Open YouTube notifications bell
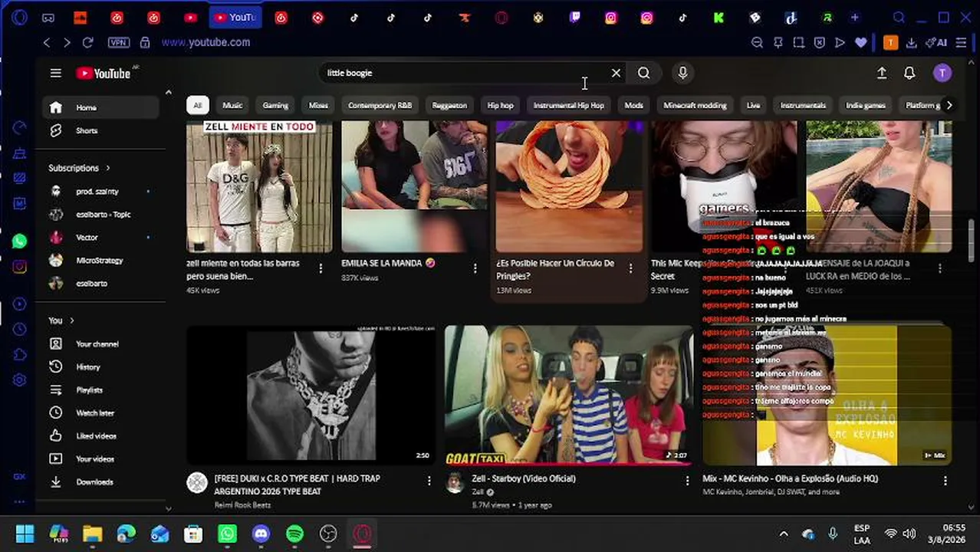This screenshot has height=552, width=980. coord(909,73)
